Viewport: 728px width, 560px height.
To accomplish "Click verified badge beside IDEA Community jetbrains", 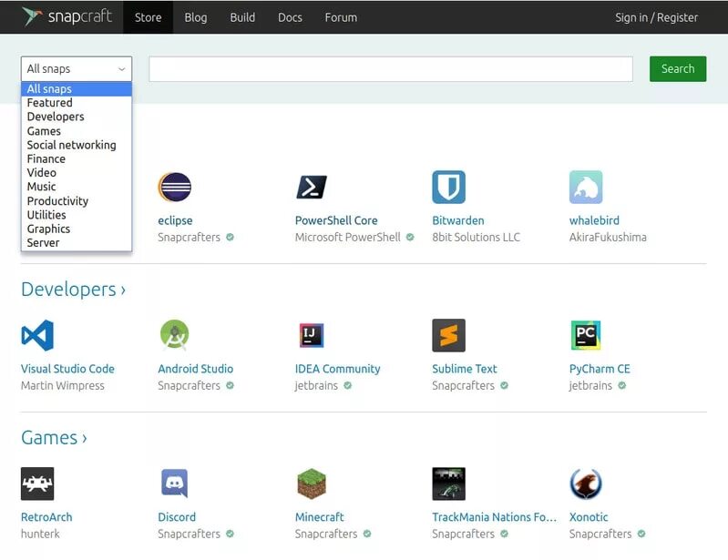I will 348,385.
